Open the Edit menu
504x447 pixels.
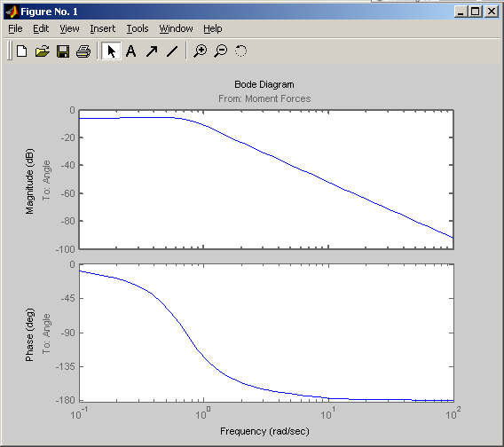tap(41, 28)
